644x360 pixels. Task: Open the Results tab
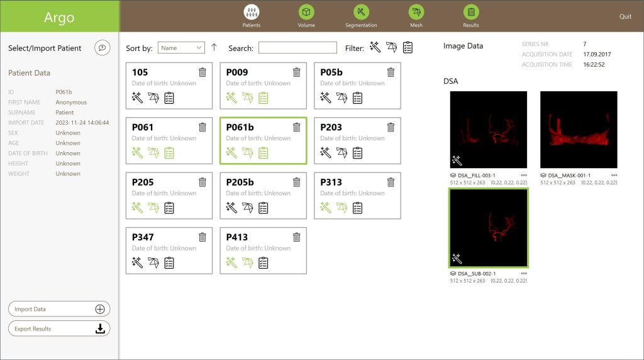471,16
